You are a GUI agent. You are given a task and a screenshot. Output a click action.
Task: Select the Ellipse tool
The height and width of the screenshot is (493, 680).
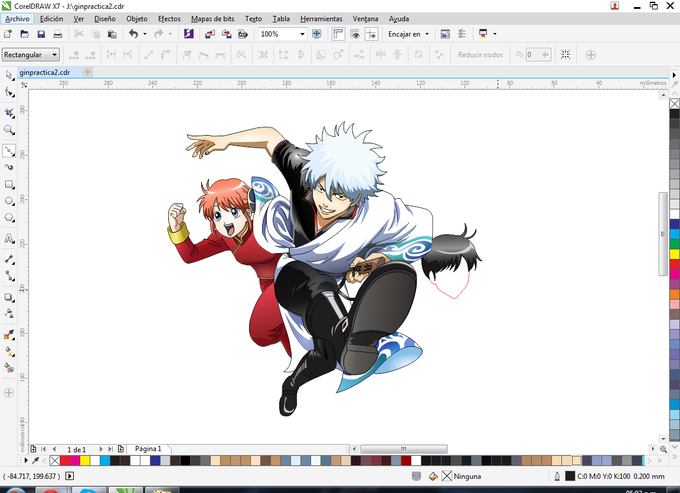[9, 201]
